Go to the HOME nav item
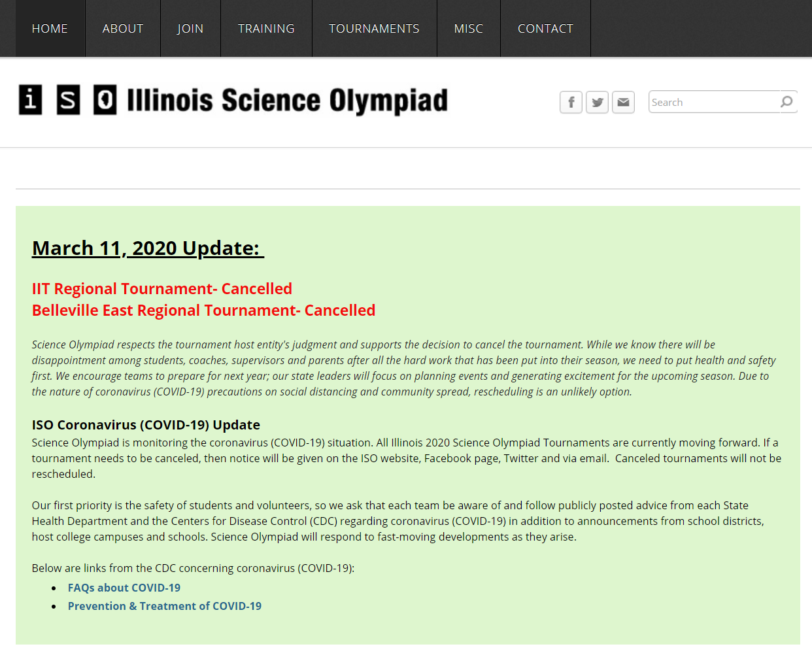 [x=50, y=29]
